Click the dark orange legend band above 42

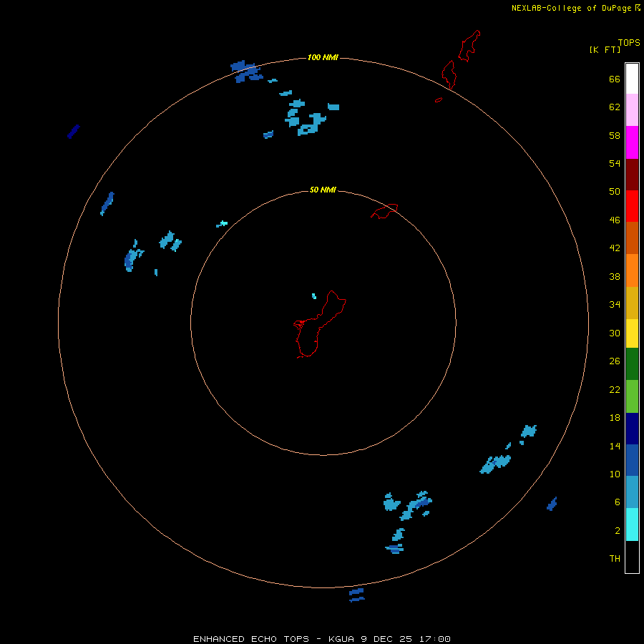[632, 238]
